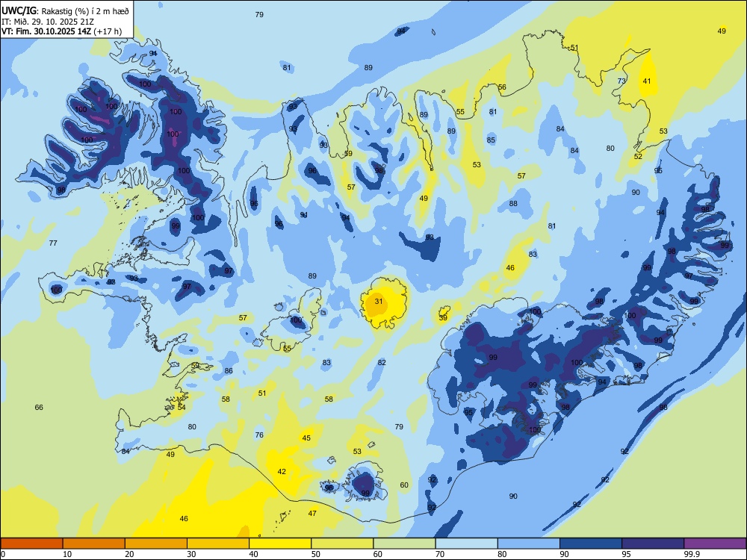Click the value 46 in the bottom-left sea
747x560 pixels.
pyautogui.click(x=184, y=519)
